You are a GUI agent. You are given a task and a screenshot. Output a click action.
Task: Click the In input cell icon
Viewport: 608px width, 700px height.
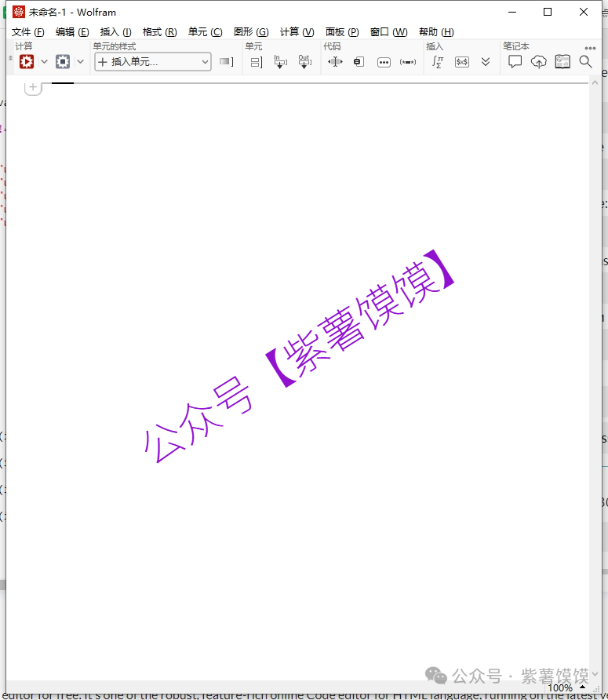tap(280, 61)
